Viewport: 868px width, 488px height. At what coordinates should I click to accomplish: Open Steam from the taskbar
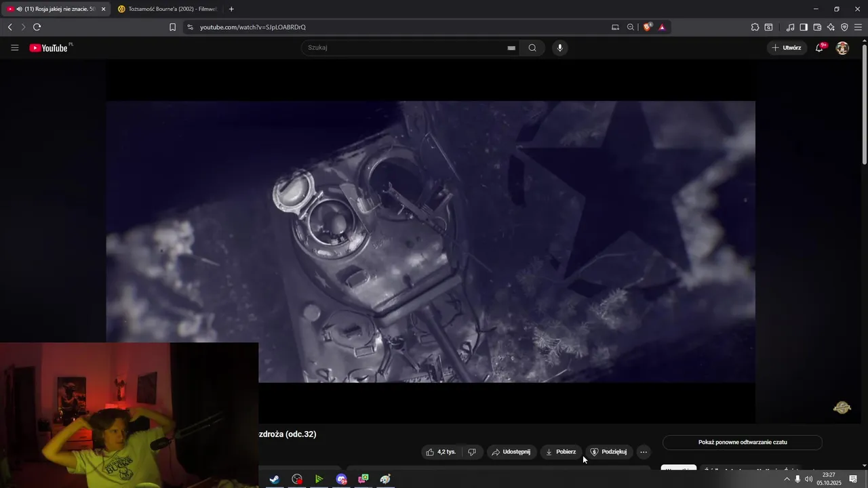(275, 479)
